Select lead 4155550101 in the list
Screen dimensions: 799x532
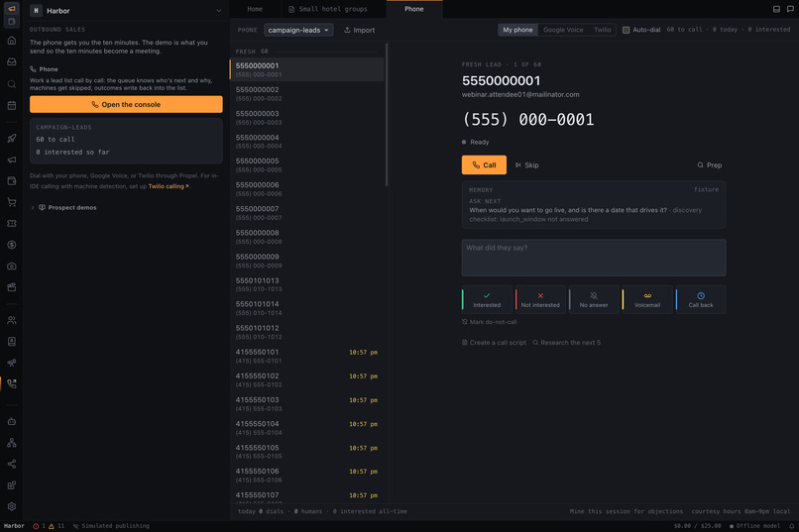[307, 357]
